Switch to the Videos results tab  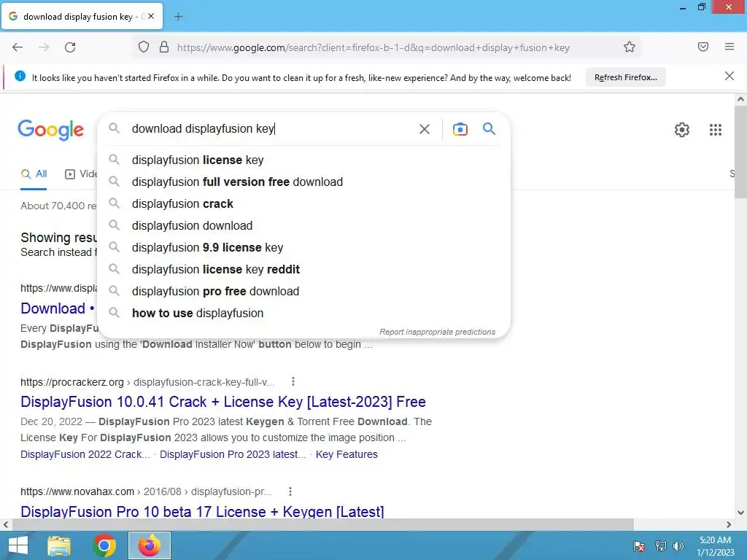(x=81, y=174)
